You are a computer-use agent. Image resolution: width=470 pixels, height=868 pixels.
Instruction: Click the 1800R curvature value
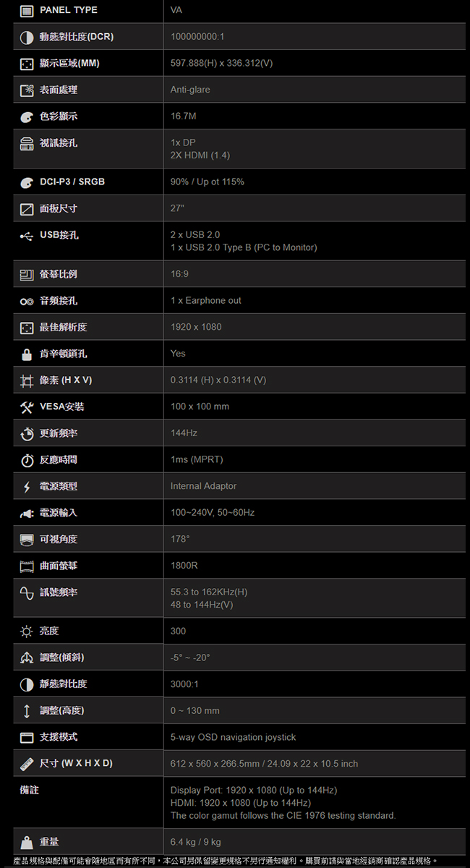[x=184, y=565]
